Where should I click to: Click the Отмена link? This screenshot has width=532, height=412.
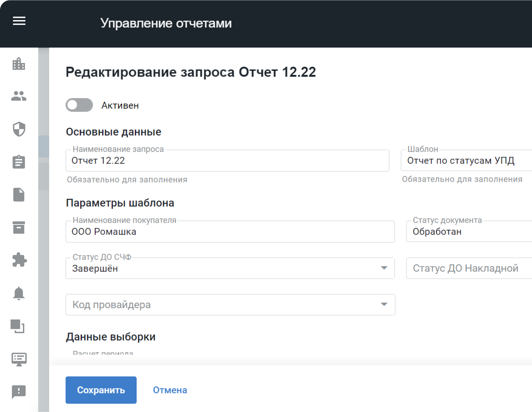point(170,390)
